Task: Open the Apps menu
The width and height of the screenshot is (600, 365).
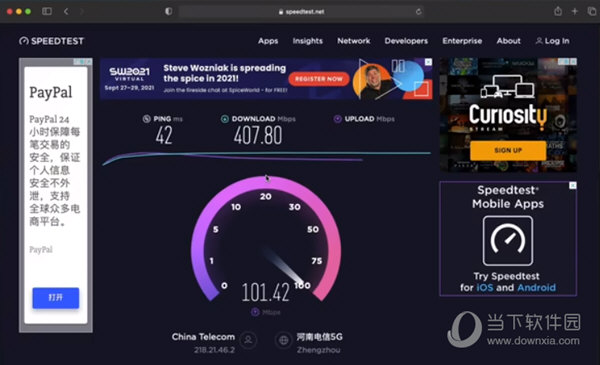Action: 268,41
